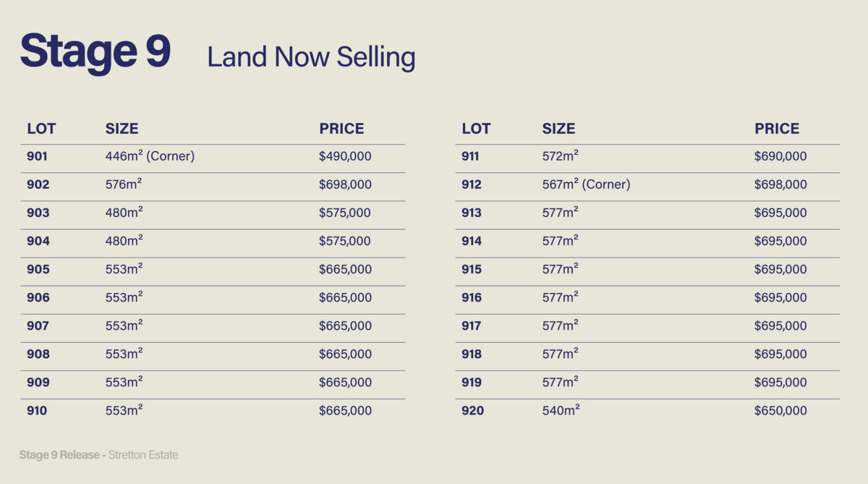Click the 567m² (Corner) size of lot 912
Image resolution: width=868 pixels, height=484 pixels.
[x=586, y=184]
